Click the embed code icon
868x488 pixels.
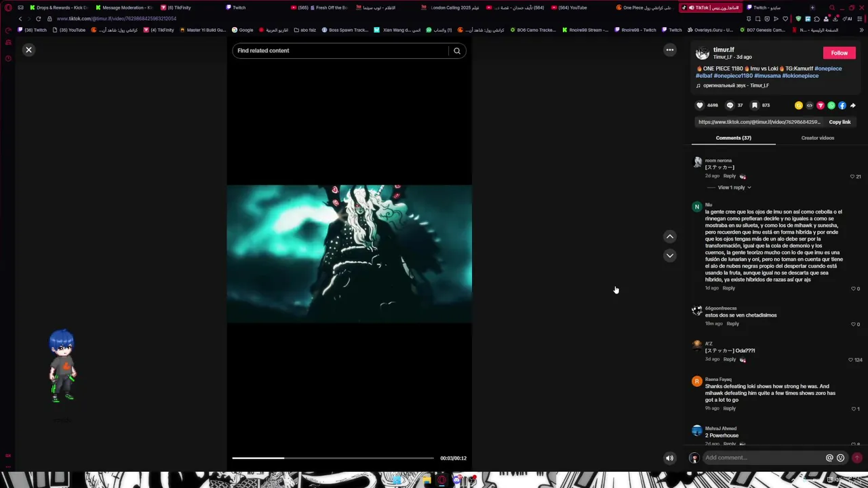810,105
